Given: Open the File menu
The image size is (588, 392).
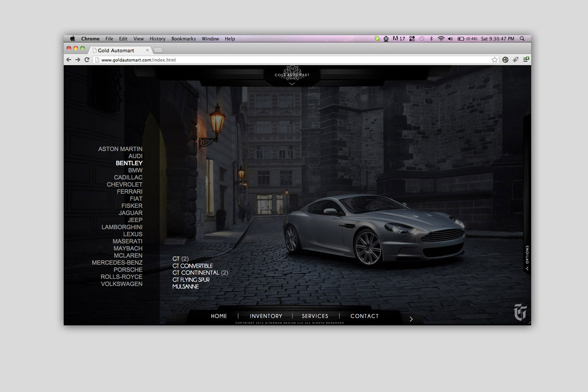Looking at the screenshot, I should pos(109,39).
